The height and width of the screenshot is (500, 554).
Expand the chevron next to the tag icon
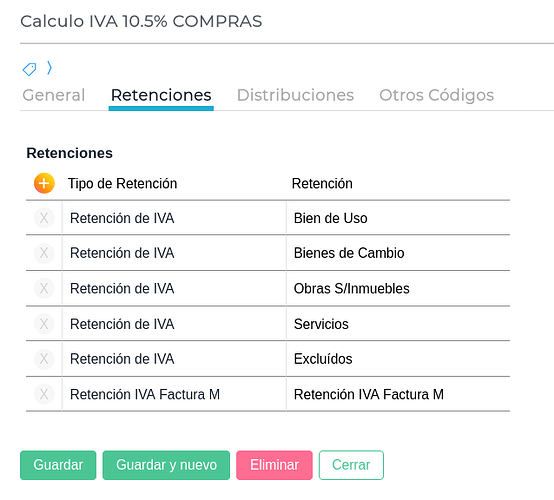[x=49, y=67]
